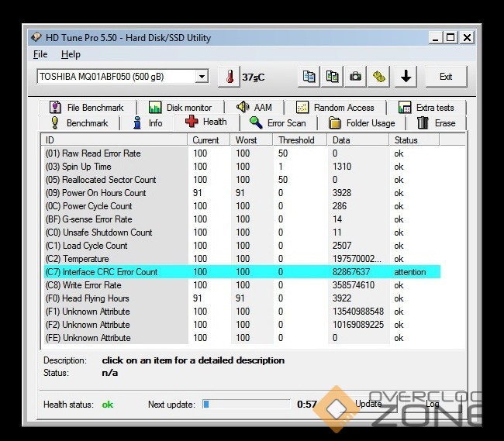Sort by the ID column header

114,140
